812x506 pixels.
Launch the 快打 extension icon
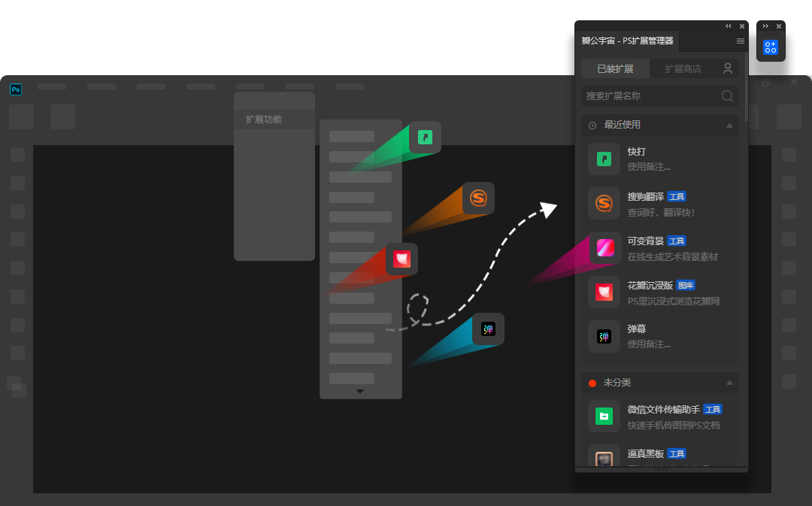pos(604,159)
